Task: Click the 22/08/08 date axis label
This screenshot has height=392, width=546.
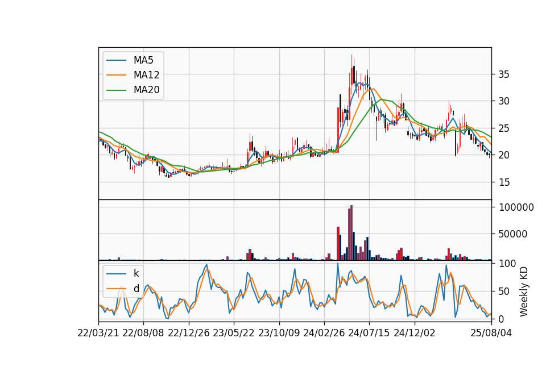Action: tap(143, 333)
